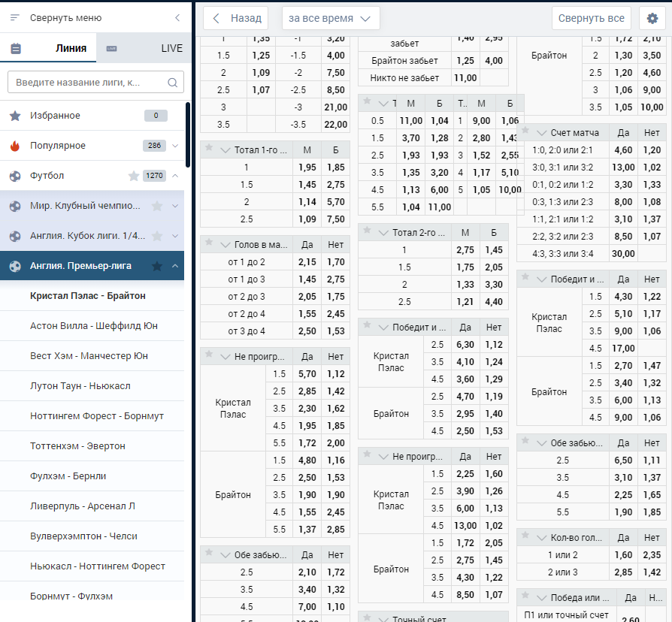Select Да odds 1,60 for 1 или 2

[623, 555]
